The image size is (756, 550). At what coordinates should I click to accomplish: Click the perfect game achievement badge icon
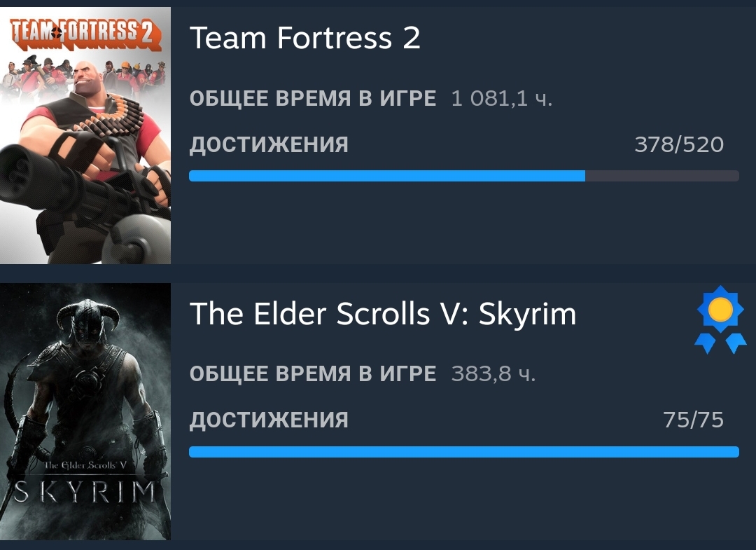(x=720, y=319)
